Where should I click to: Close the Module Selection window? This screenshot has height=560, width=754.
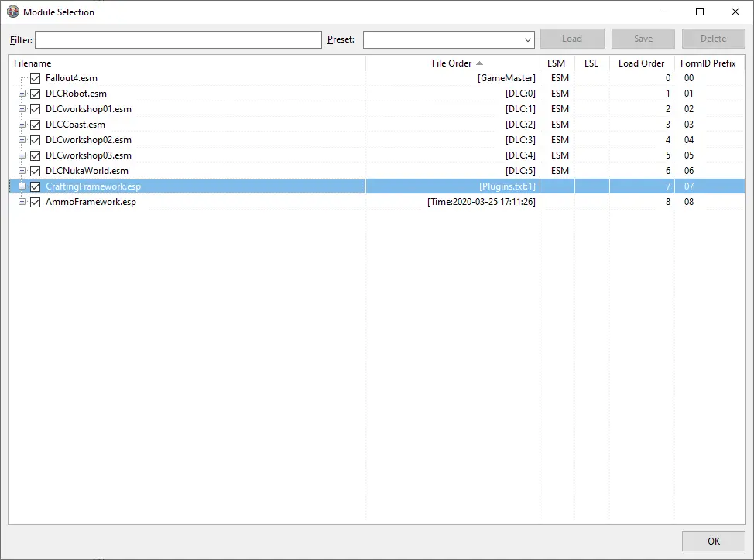tap(735, 12)
